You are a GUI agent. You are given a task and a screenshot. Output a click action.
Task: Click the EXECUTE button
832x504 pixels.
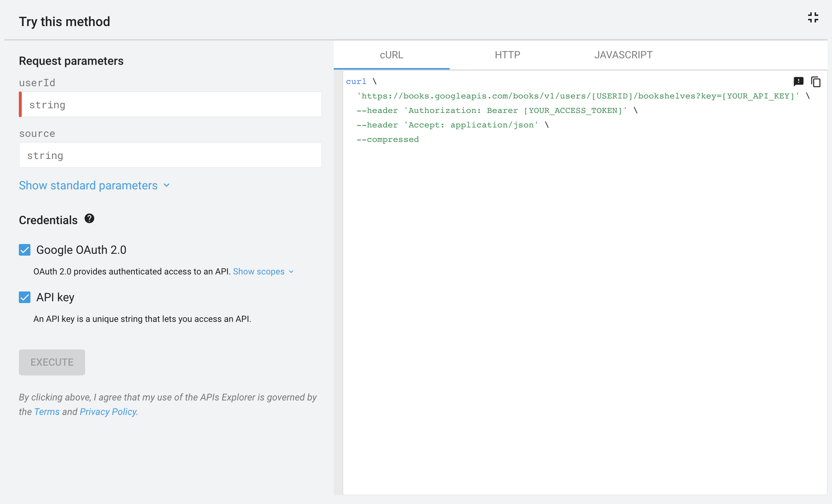52,362
